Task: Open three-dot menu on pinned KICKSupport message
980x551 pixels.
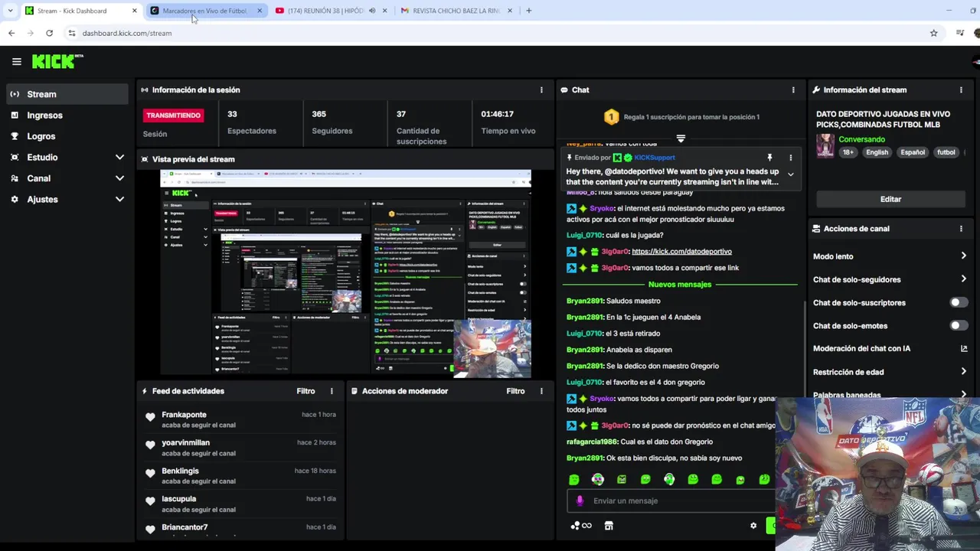Action: point(791,158)
